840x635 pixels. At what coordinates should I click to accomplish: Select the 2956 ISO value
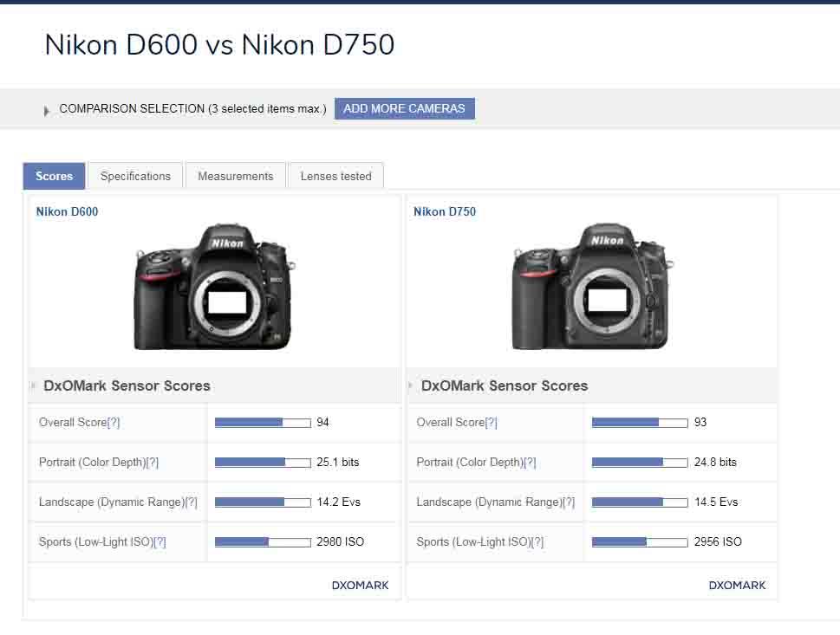(718, 541)
